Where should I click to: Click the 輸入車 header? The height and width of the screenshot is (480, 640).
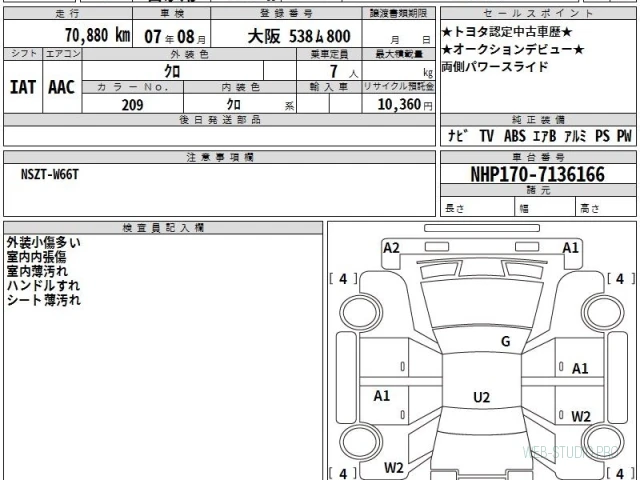[x=329, y=87]
